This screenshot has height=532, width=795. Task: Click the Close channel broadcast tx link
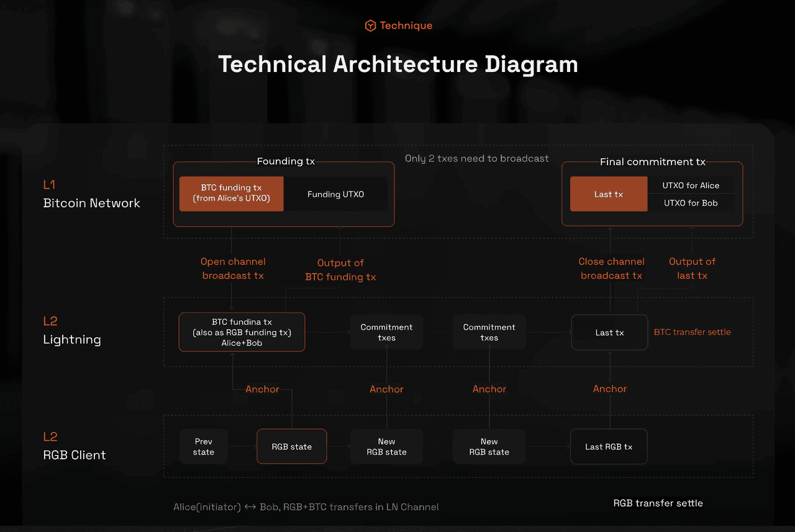pyautogui.click(x=611, y=268)
